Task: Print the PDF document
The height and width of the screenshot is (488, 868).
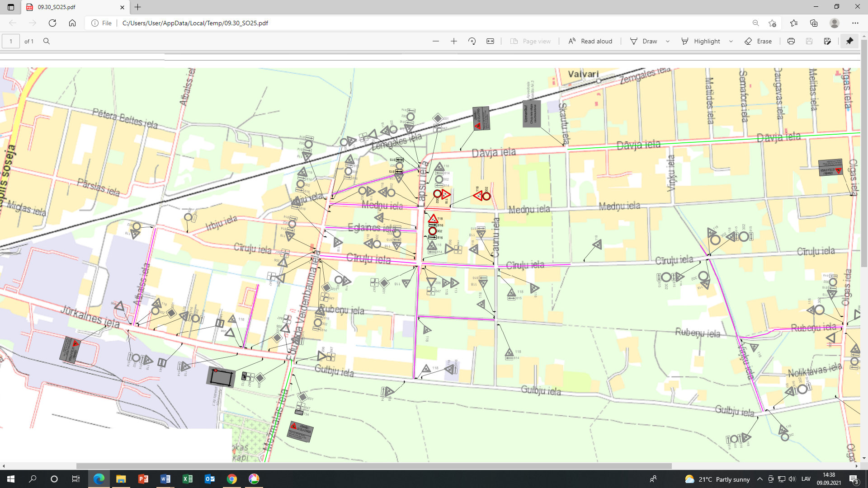Action: point(791,41)
